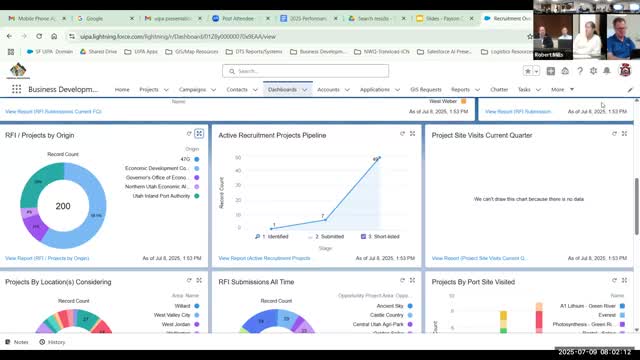Click the Utah Inland Port Authority legend swatch
The width and height of the screenshot is (640, 360).
pos(197,196)
